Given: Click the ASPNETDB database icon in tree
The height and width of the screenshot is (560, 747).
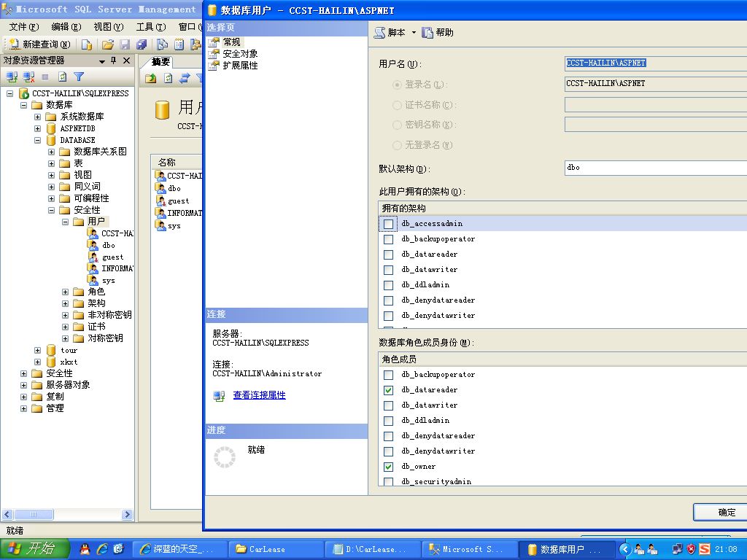Looking at the screenshot, I should [51, 128].
